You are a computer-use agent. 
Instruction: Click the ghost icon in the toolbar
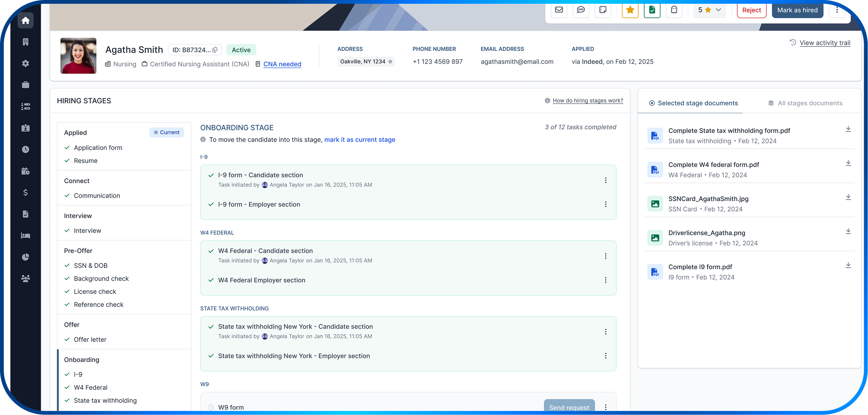coord(674,11)
